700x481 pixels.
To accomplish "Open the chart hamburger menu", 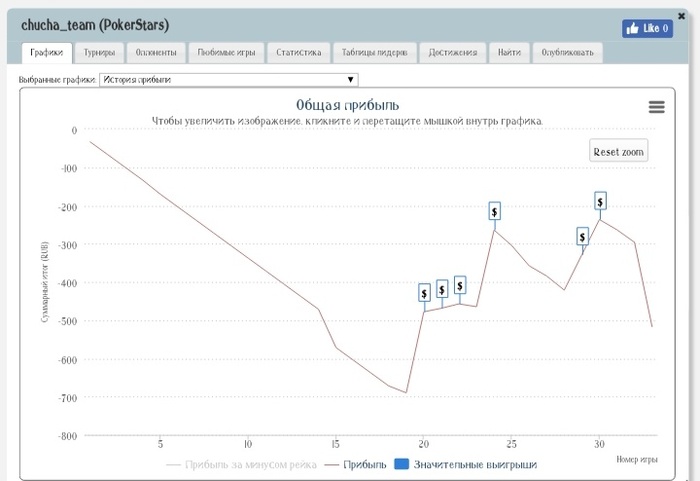I will click(656, 108).
